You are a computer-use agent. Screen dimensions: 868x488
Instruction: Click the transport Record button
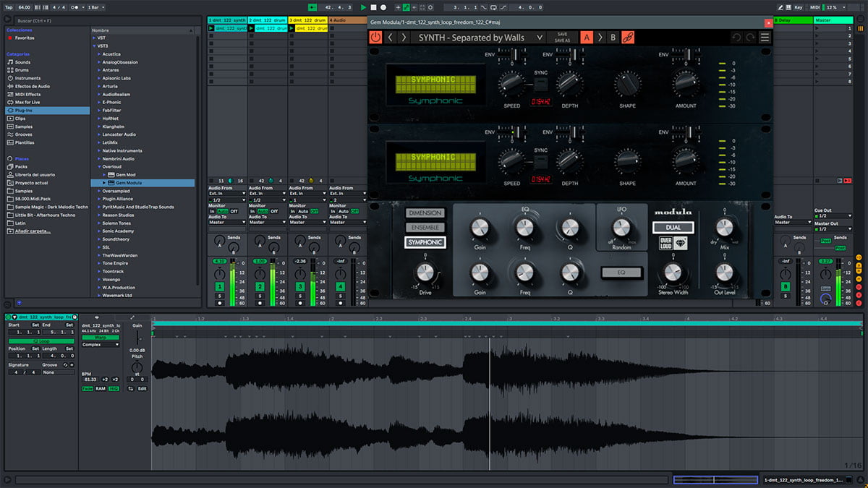pos(383,7)
